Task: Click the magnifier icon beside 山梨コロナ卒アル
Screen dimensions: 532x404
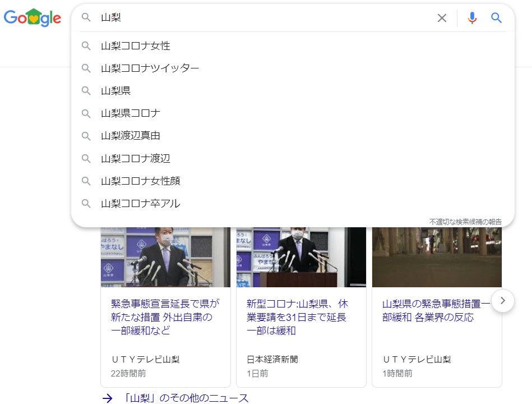Action: pyautogui.click(x=86, y=204)
